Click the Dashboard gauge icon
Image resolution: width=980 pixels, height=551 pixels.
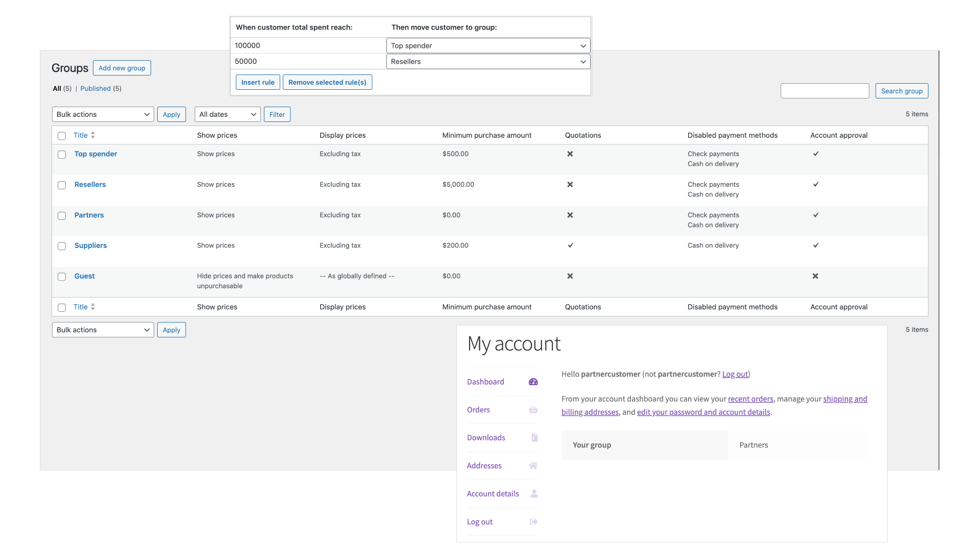point(533,382)
